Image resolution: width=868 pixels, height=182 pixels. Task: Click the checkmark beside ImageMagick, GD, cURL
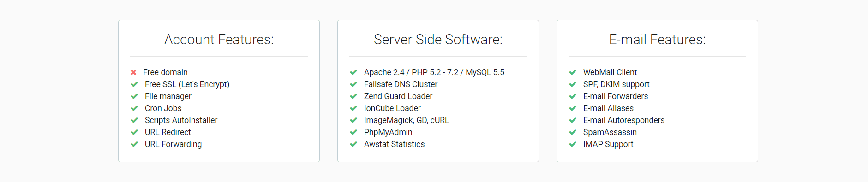point(353,120)
